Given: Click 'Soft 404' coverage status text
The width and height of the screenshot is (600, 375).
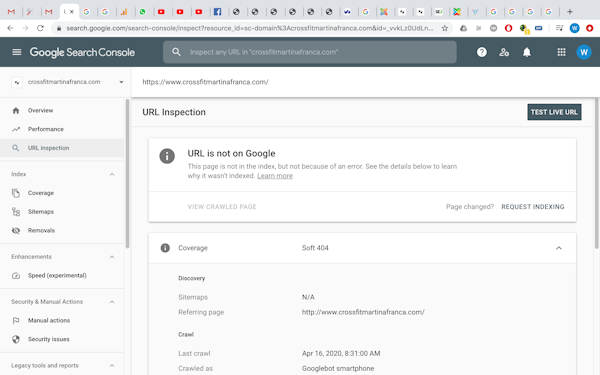Looking at the screenshot, I should [x=315, y=248].
